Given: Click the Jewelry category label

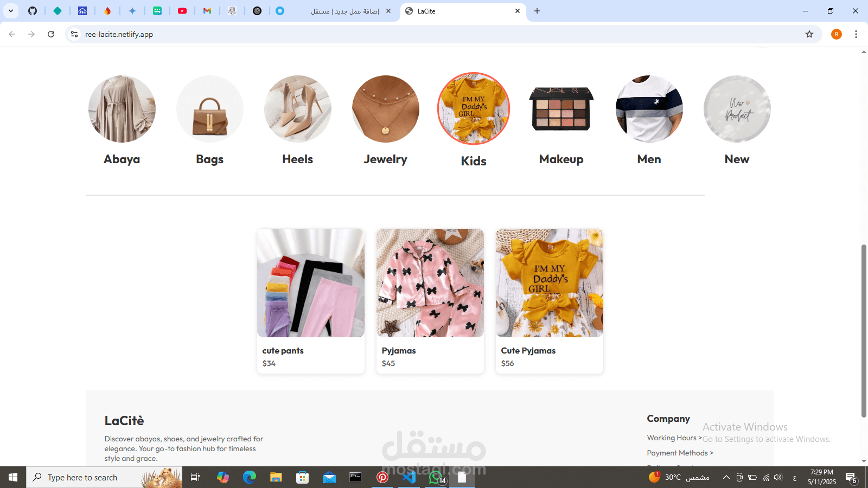Looking at the screenshot, I should click(386, 159).
